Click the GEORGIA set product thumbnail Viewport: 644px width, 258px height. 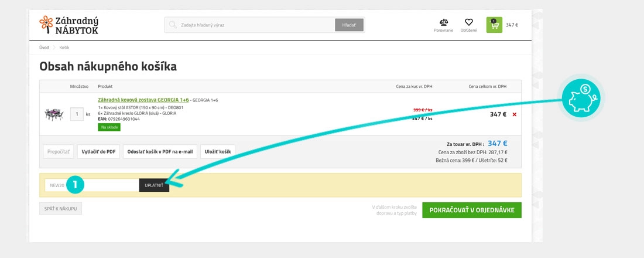pyautogui.click(x=54, y=114)
